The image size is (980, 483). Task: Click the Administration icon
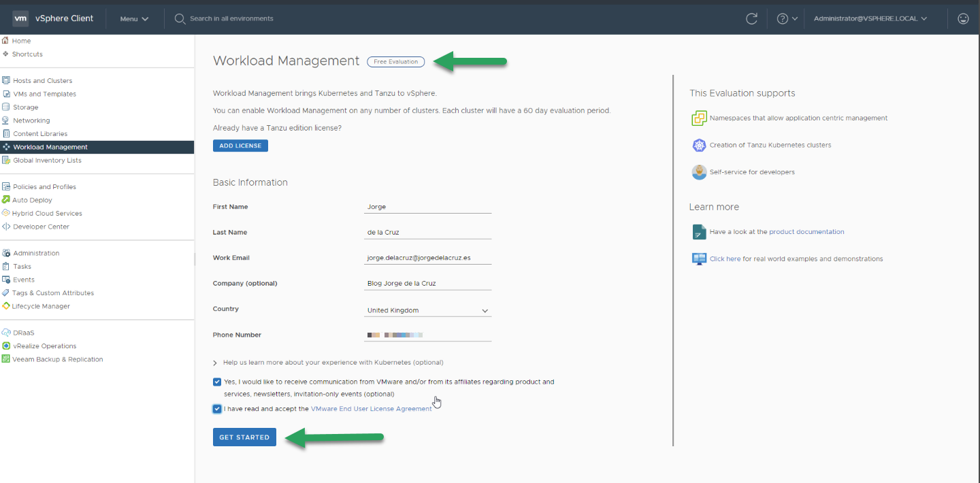(x=6, y=253)
